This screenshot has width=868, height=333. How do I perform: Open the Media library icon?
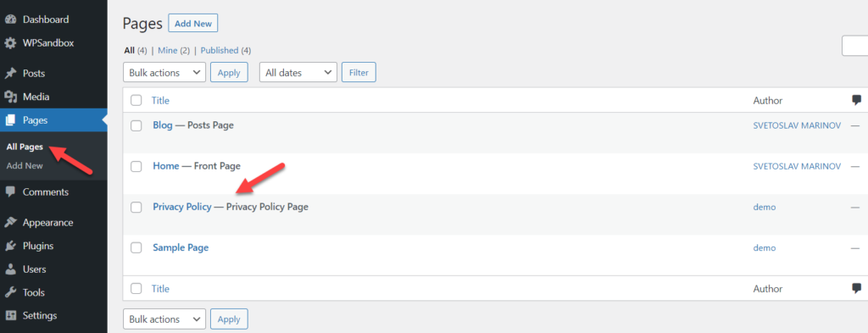pyautogui.click(x=10, y=97)
